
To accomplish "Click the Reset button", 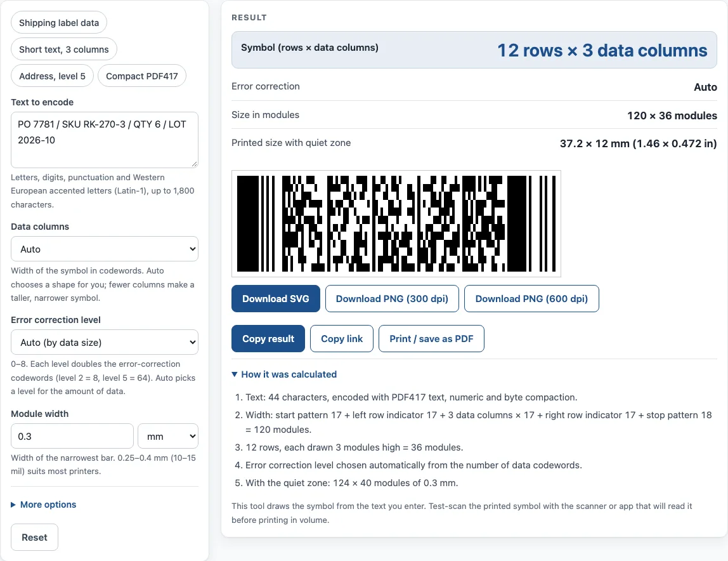I will point(34,538).
